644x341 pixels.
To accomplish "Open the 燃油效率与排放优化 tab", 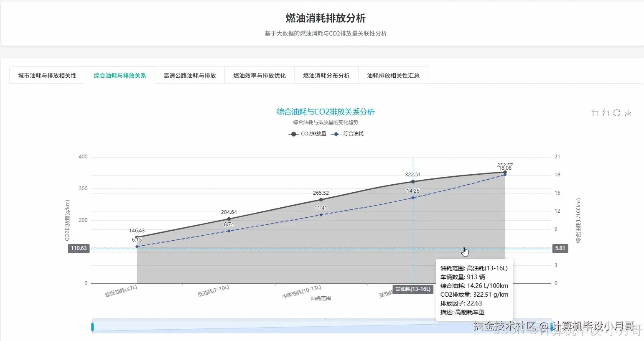I will pos(260,76).
